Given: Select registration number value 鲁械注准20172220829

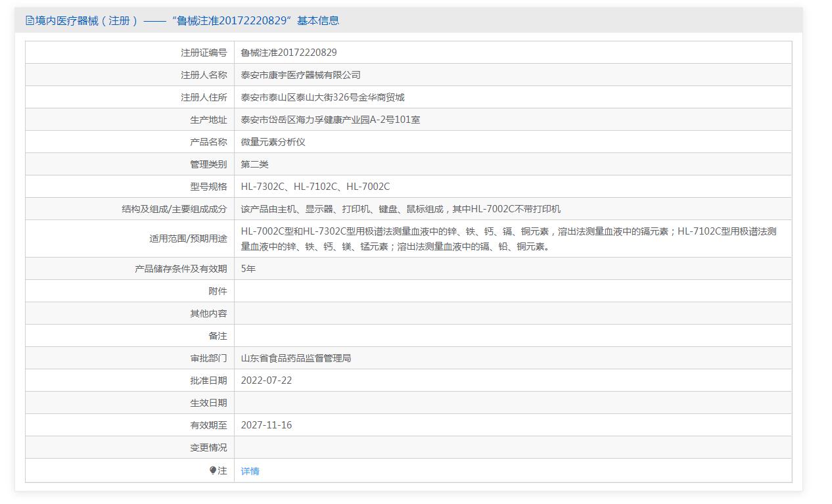Looking at the screenshot, I should tap(289, 53).
